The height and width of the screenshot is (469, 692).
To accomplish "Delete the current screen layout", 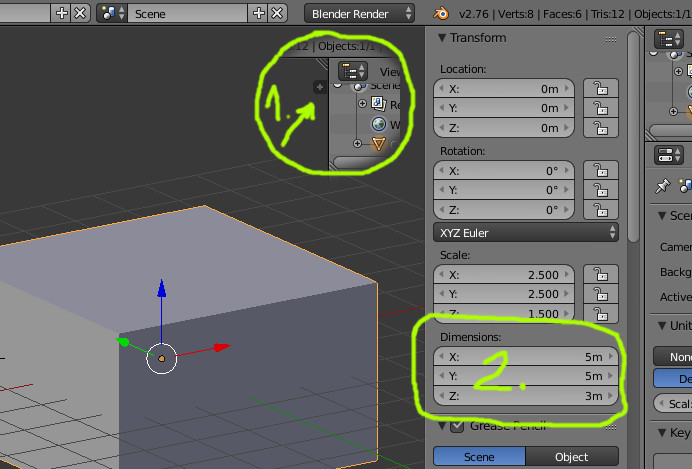I will pos(80,13).
